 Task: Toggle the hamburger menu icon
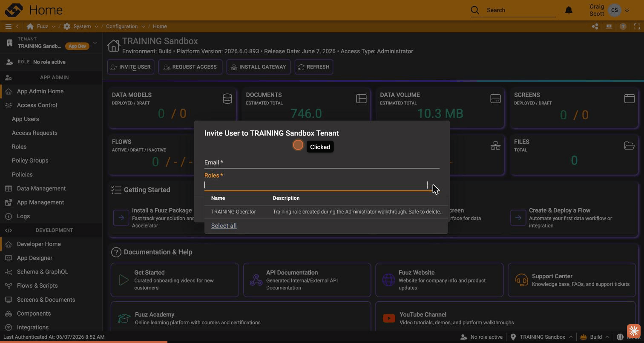8,26
